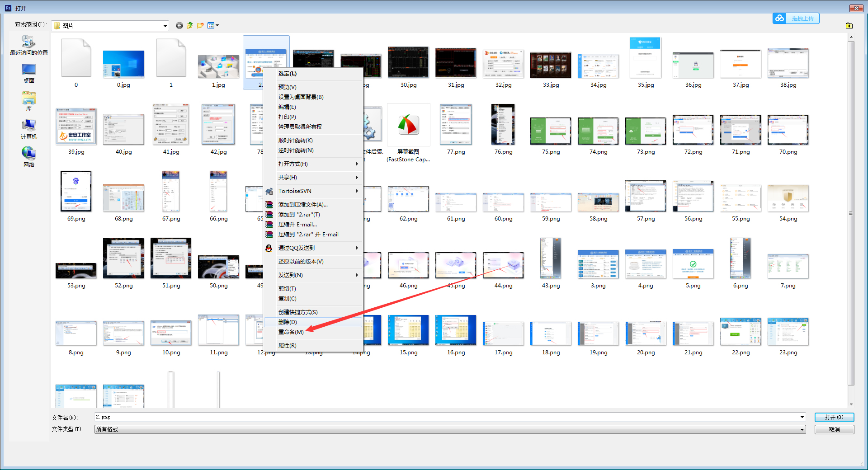This screenshot has width=868, height=470.
Task: Click the Create New Folder toolbar icon
Action: pyautogui.click(x=200, y=25)
